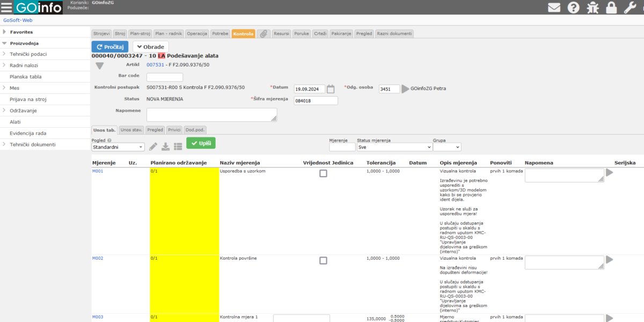Click the Tolerancija column header

[381, 163]
